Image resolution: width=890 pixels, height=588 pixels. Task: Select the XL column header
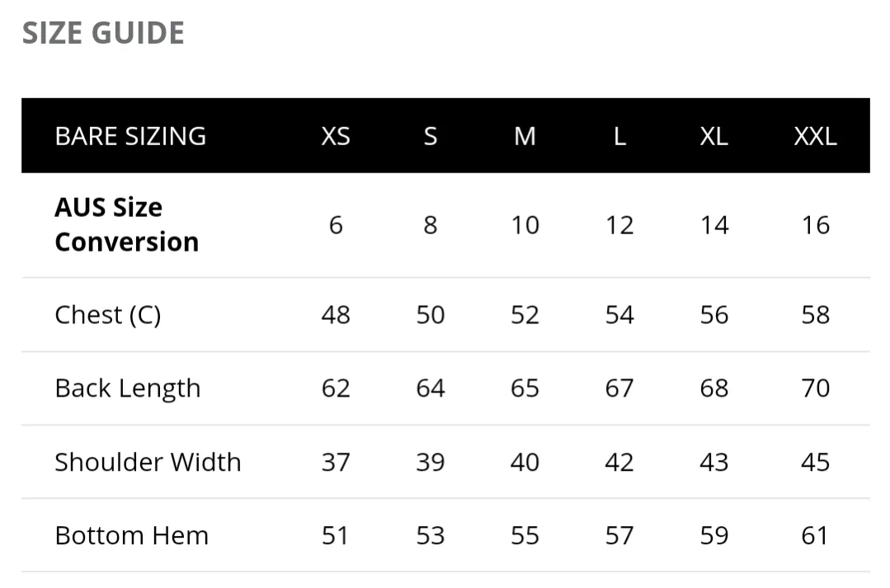tap(714, 136)
